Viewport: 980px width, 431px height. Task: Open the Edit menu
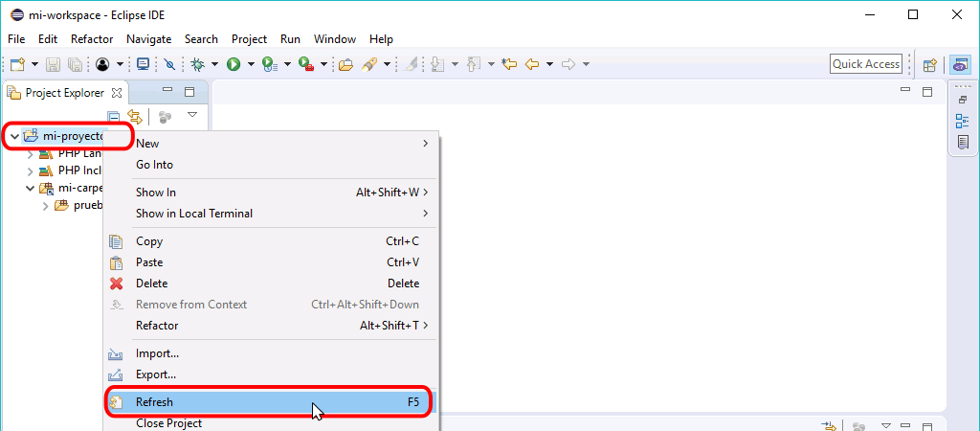click(48, 38)
